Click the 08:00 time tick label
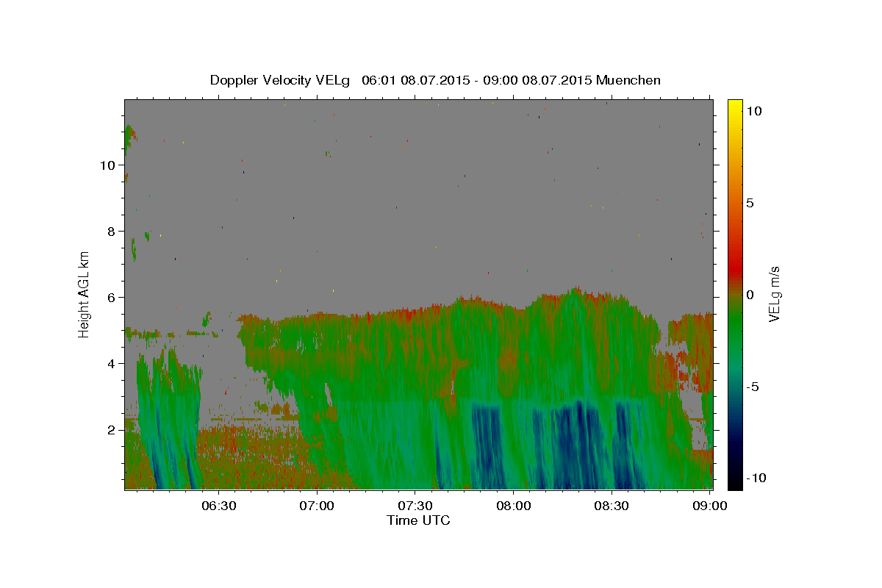The width and height of the screenshot is (882, 588). click(514, 506)
